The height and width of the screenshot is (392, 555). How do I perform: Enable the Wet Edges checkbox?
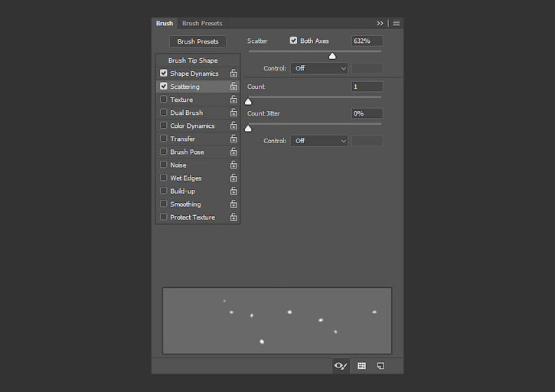point(163,178)
